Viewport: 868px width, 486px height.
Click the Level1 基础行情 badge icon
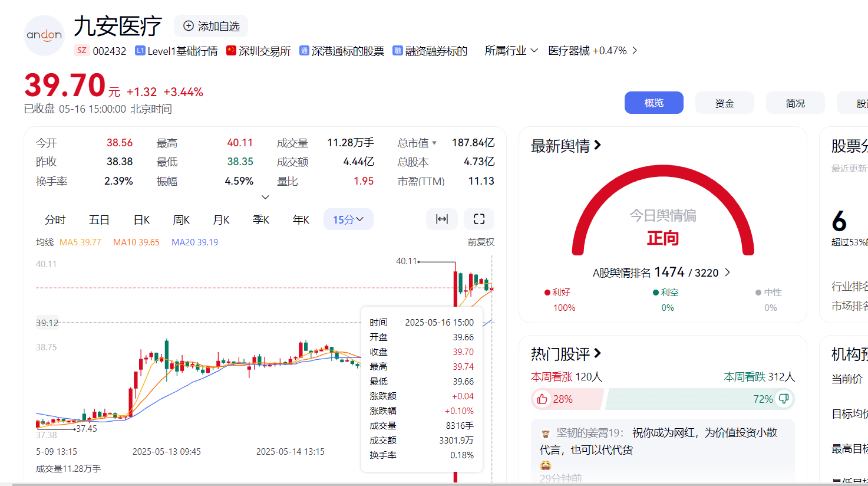click(x=140, y=51)
